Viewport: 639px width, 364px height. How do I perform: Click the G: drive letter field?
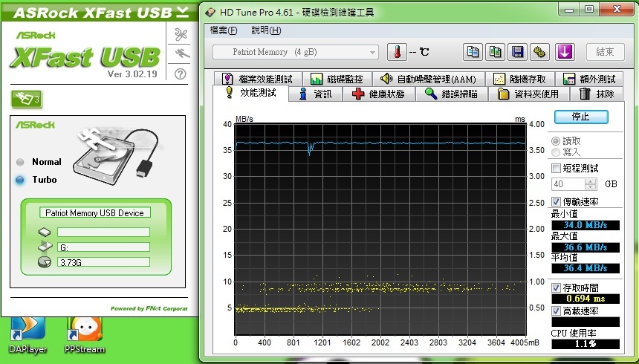point(103,247)
